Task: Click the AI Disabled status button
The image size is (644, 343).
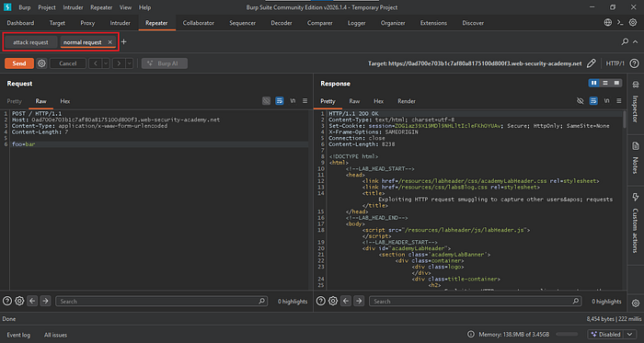Action: point(606,335)
